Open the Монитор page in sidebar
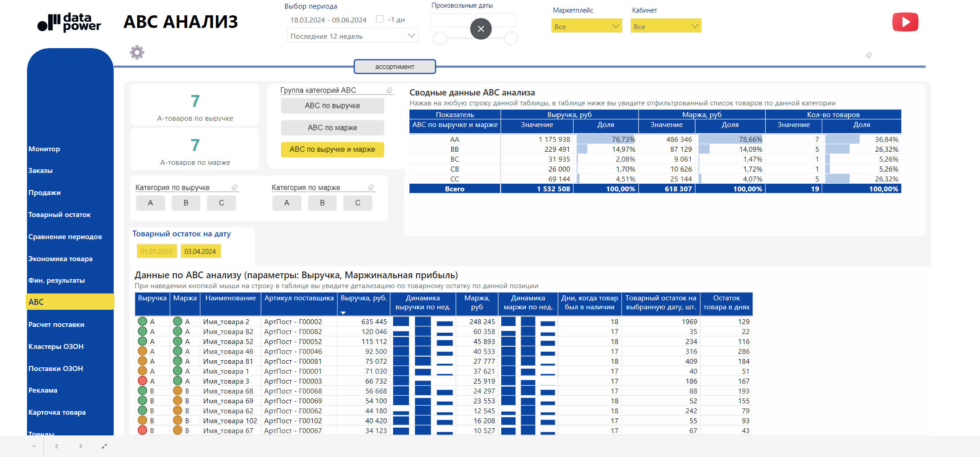 pos(44,149)
